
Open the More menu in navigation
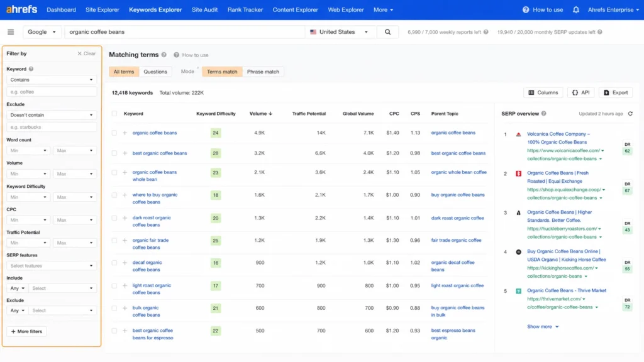pos(383,10)
